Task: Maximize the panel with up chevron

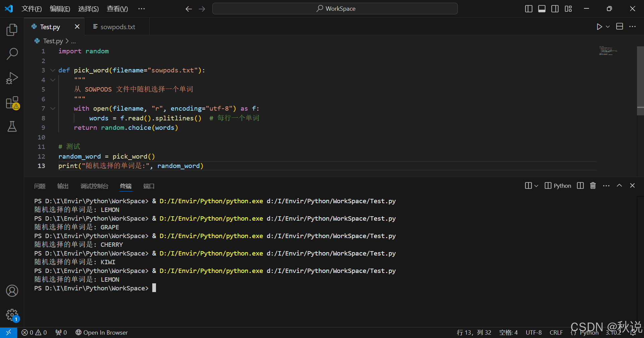Action: (x=619, y=185)
